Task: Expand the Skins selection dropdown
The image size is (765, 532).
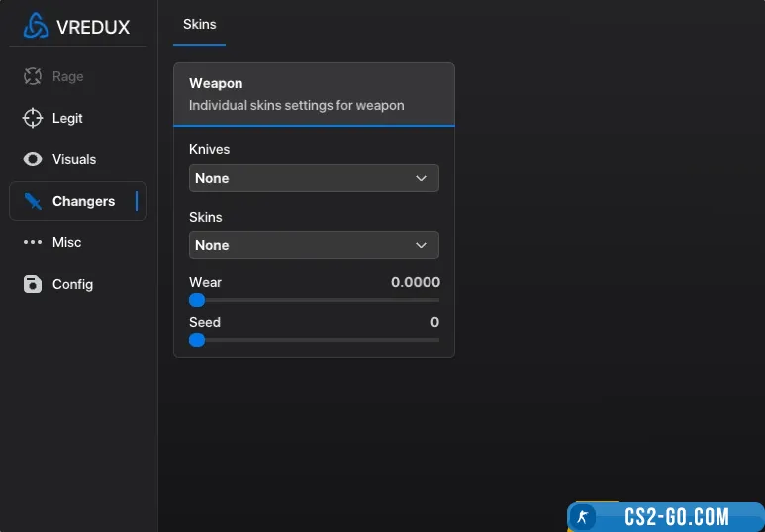Action: coord(313,245)
